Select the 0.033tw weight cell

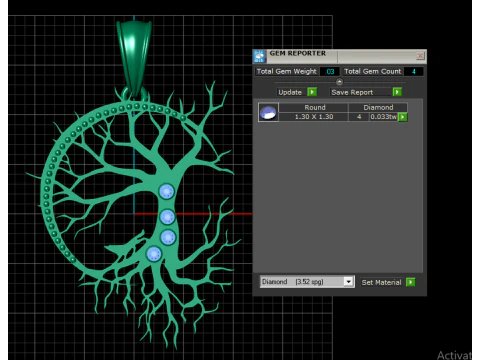coord(384,117)
